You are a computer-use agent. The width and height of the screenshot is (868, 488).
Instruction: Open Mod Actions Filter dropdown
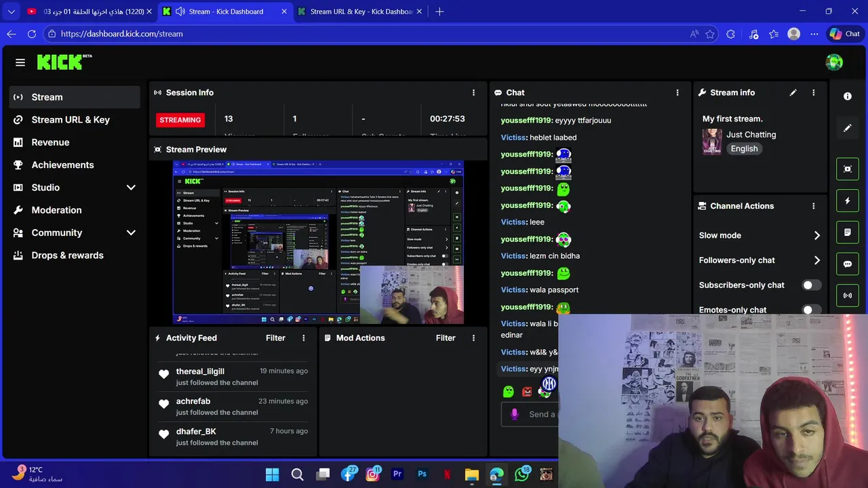click(x=446, y=338)
